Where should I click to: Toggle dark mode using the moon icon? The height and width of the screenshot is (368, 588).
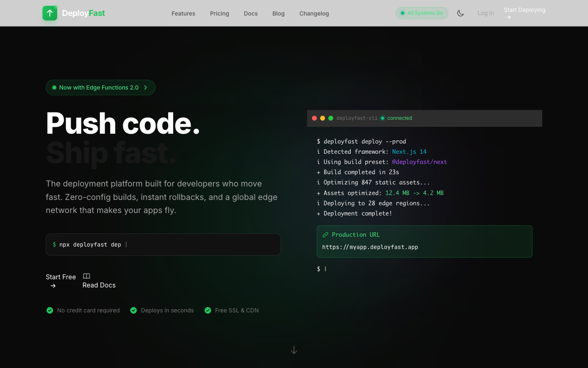pyautogui.click(x=461, y=13)
